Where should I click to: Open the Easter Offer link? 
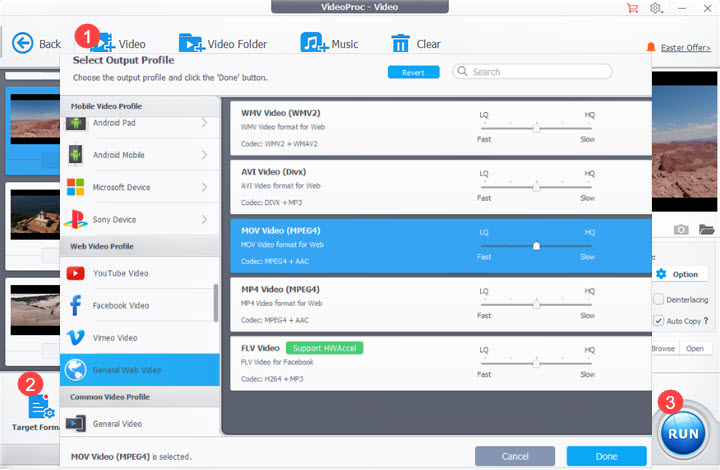pos(686,48)
